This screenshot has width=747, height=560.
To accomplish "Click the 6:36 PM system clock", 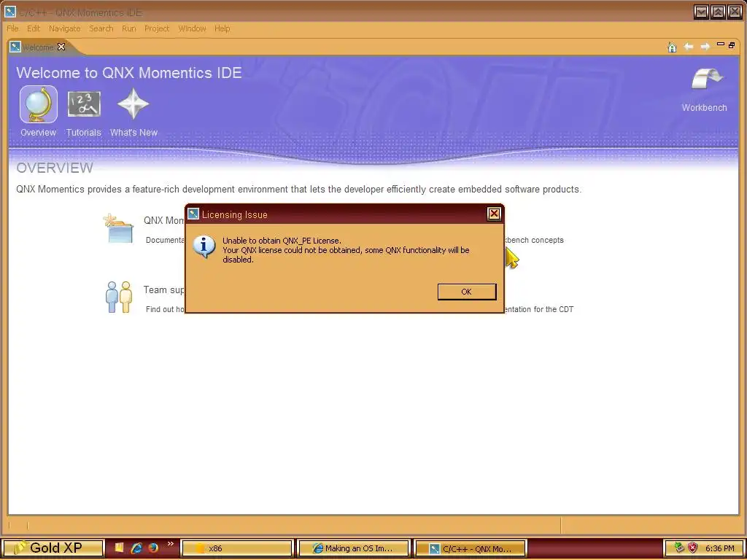I will tap(720, 548).
